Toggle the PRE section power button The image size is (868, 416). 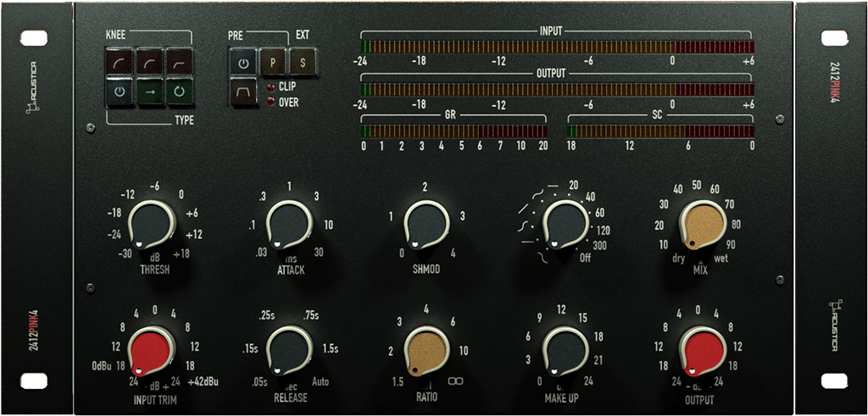click(242, 63)
